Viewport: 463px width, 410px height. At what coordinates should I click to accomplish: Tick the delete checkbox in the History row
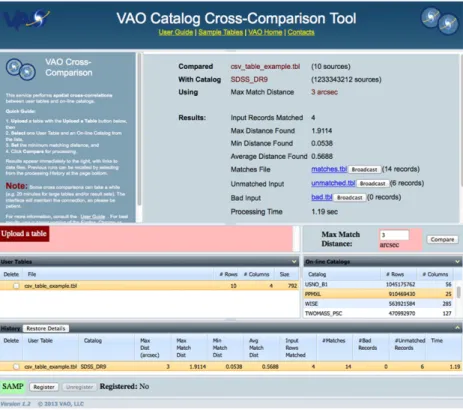click(x=16, y=367)
